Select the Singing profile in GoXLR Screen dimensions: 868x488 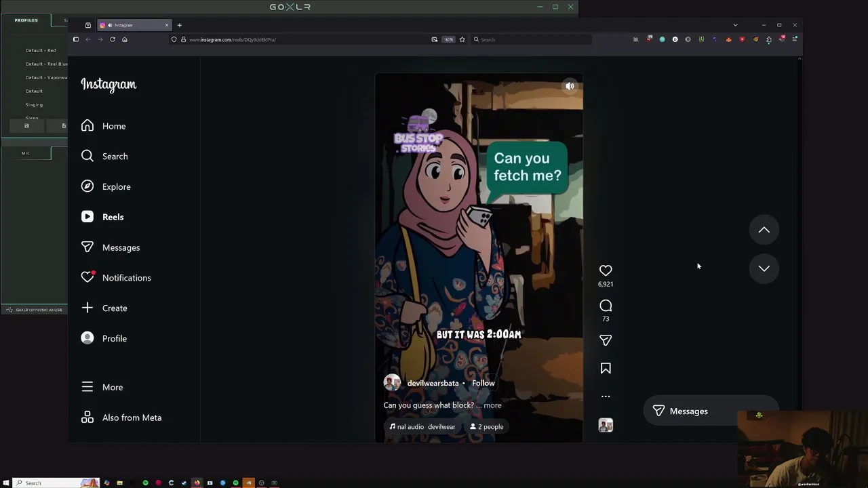click(34, 104)
